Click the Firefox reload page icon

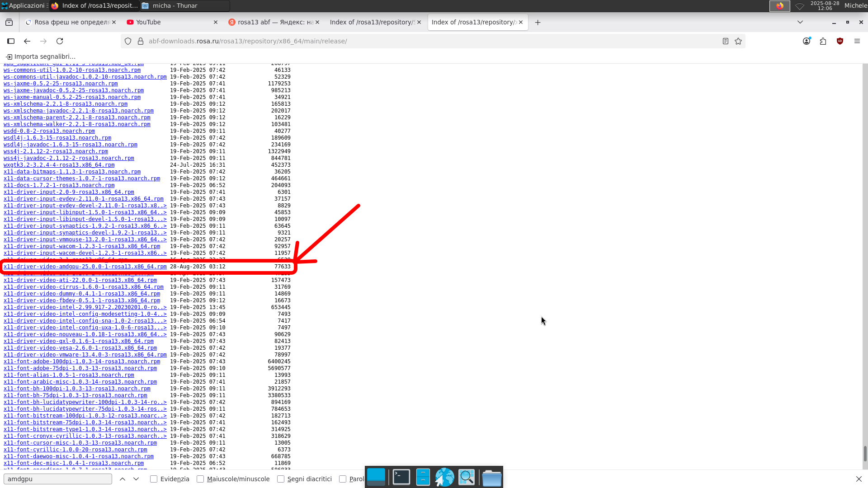click(60, 41)
